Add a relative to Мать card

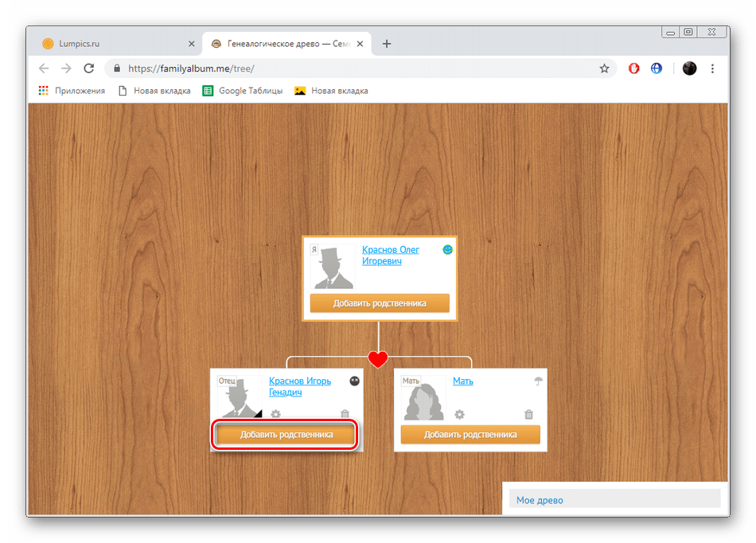pyautogui.click(x=470, y=435)
